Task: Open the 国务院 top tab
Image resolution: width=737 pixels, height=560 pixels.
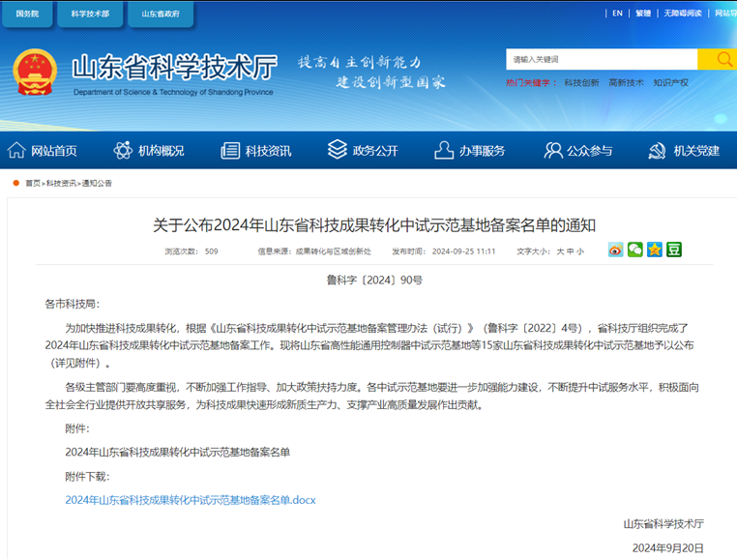Action: click(27, 15)
